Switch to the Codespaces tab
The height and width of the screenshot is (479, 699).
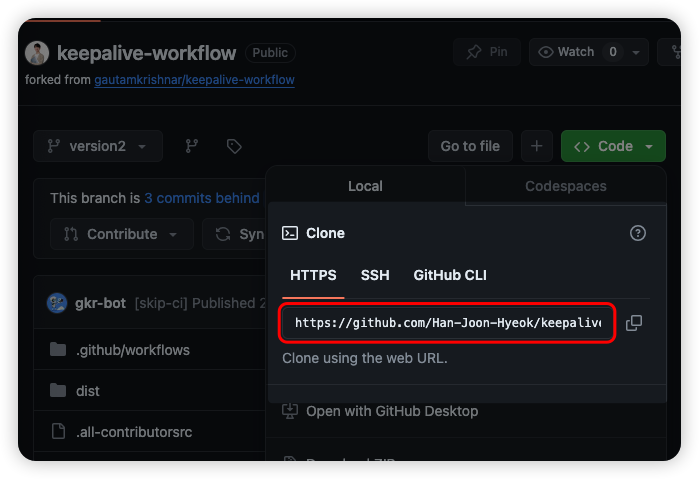[565, 186]
